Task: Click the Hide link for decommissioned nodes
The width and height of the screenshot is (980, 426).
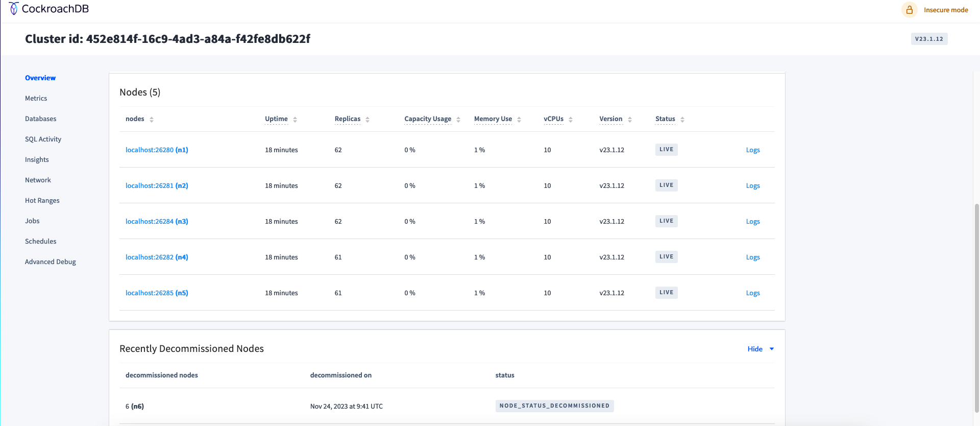Action: [755, 349]
